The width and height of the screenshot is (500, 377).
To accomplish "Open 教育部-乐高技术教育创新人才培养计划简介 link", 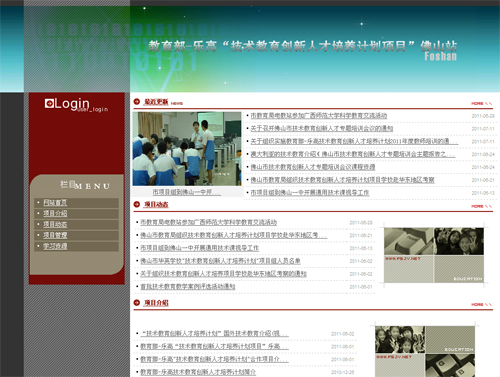I will tap(198, 372).
